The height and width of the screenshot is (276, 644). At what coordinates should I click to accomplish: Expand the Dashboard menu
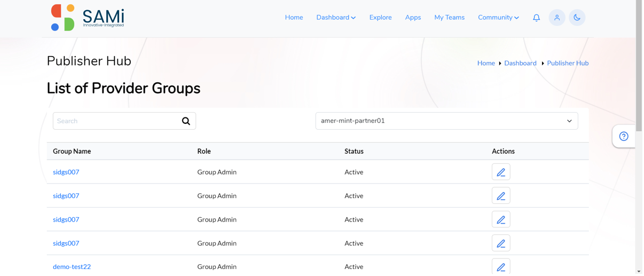pyautogui.click(x=336, y=18)
